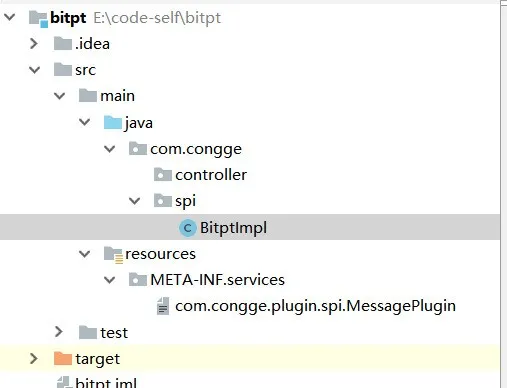Click the resources folder icon

coord(113,254)
